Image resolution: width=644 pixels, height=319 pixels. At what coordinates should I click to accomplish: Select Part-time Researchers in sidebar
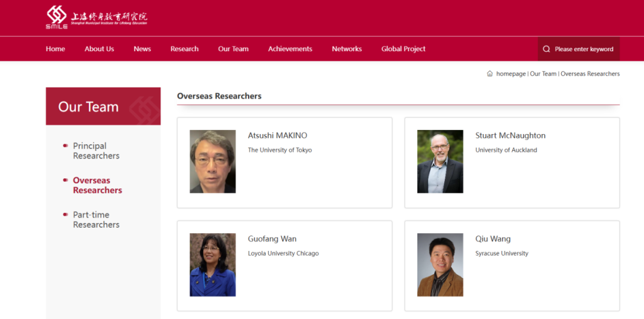pyautogui.click(x=96, y=219)
